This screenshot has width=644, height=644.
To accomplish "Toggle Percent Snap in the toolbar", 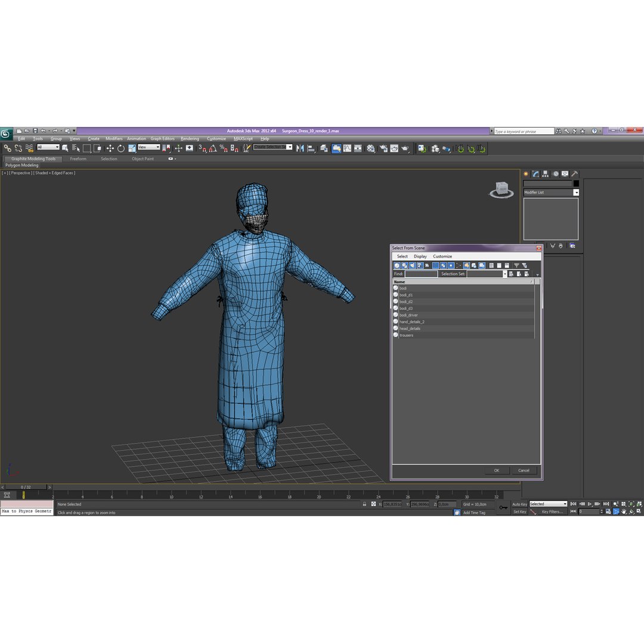I will (x=224, y=148).
